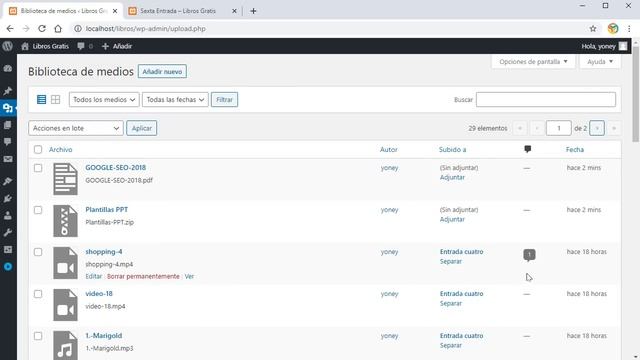Close the Sexta Entrada tab
Image resolution: width=640 pixels, height=360 pixels.
234,11
